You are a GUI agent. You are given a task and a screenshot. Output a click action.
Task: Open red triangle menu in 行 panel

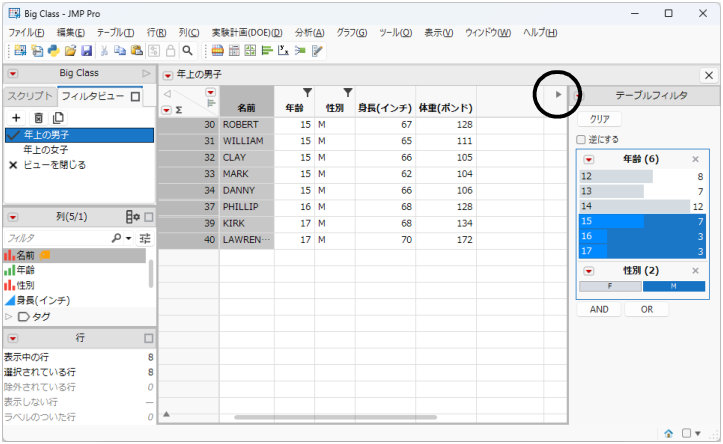[x=13, y=338]
